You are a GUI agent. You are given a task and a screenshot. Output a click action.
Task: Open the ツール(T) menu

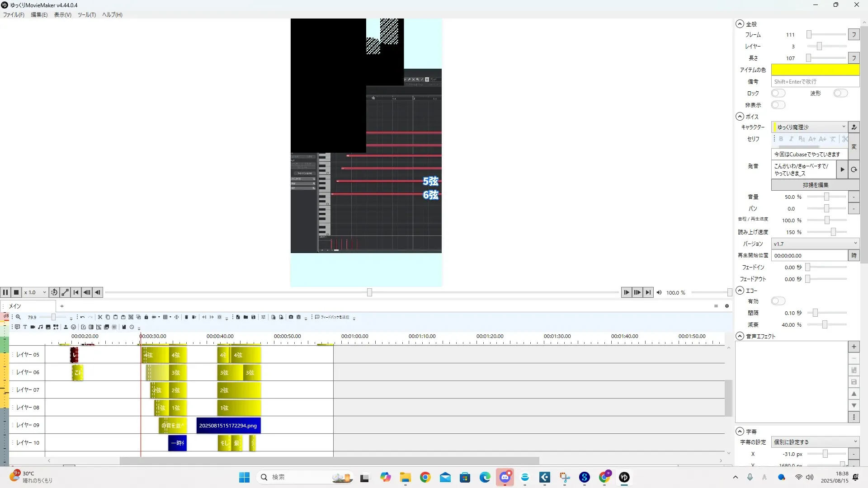86,14
